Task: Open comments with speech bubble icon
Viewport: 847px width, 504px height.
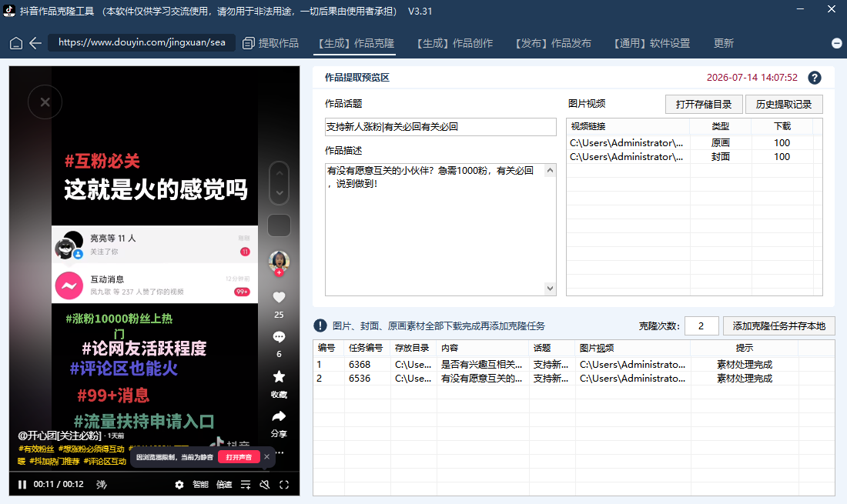Action: 279,337
